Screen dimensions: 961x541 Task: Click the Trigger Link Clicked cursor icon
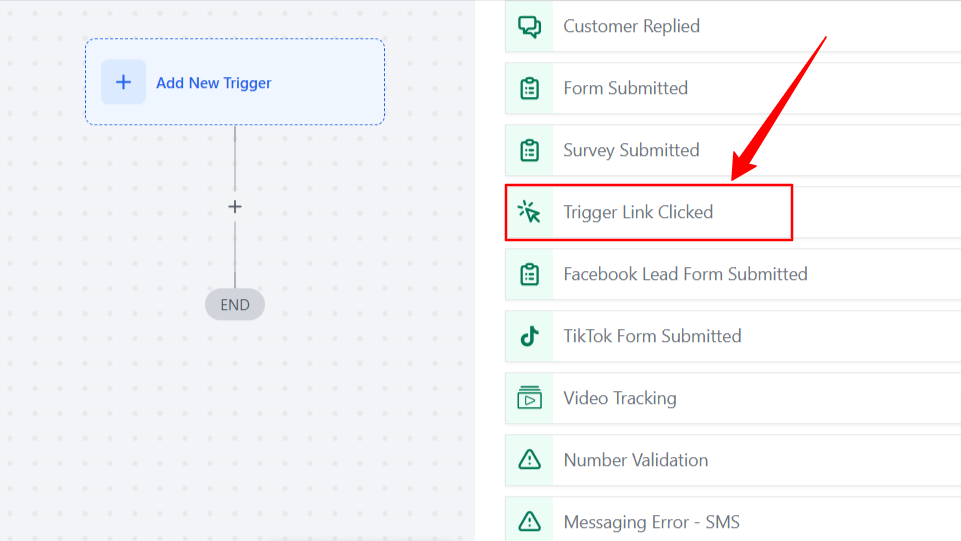(x=529, y=212)
